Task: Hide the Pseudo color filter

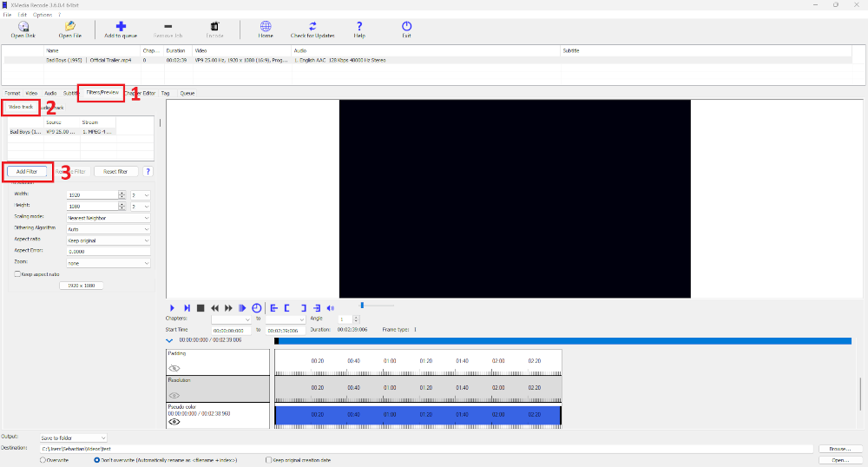Action: coord(174,422)
